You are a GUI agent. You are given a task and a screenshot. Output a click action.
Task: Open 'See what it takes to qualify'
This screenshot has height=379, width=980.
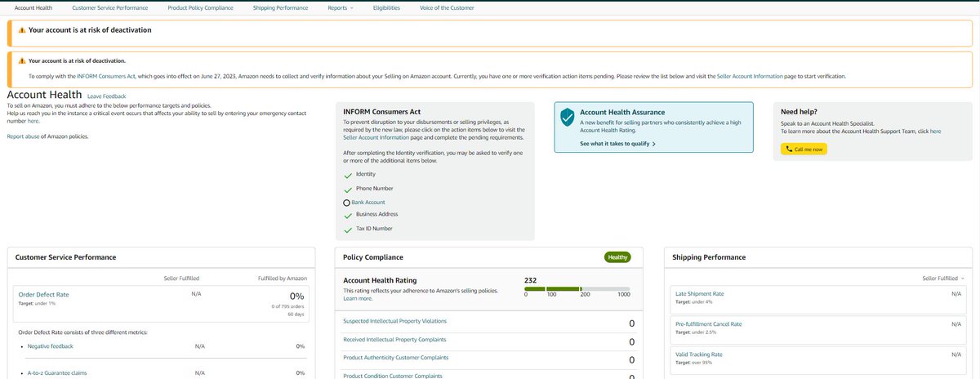[x=617, y=143]
